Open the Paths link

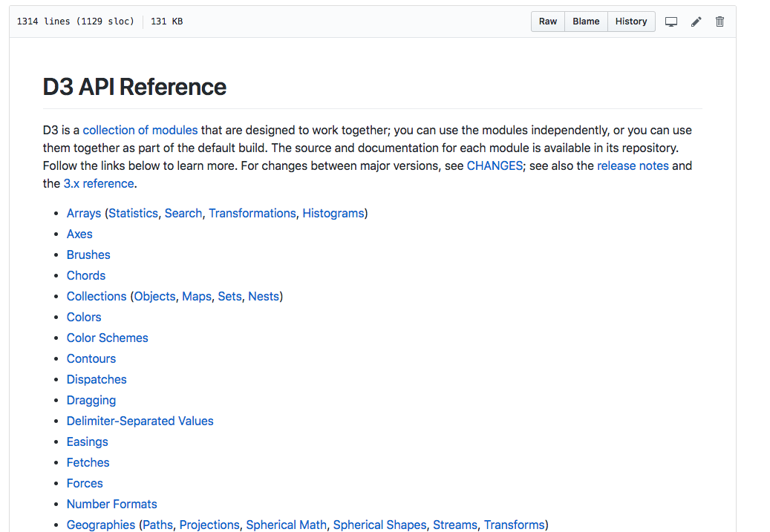pyautogui.click(x=157, y=525)
